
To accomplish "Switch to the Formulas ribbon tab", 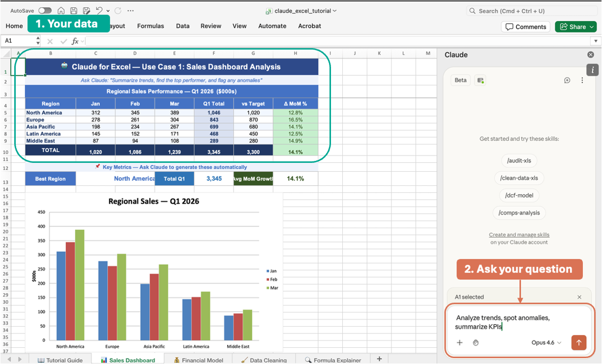I will tap(150, 26).
